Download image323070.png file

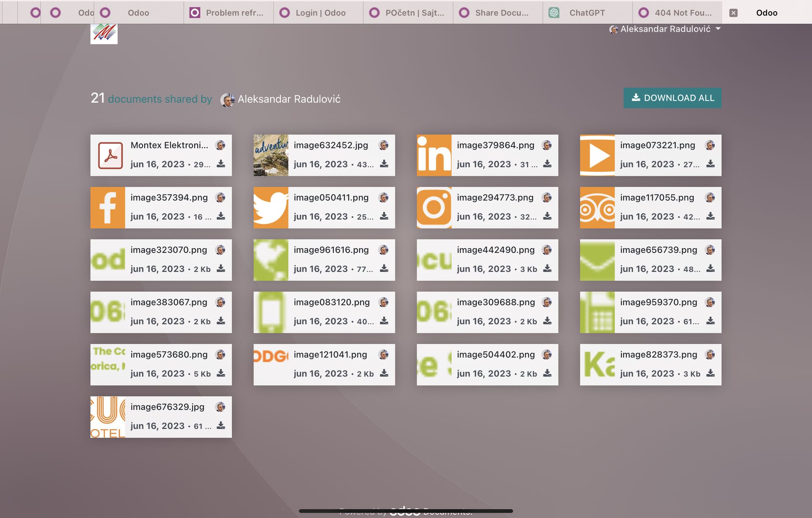coord(221,269)
